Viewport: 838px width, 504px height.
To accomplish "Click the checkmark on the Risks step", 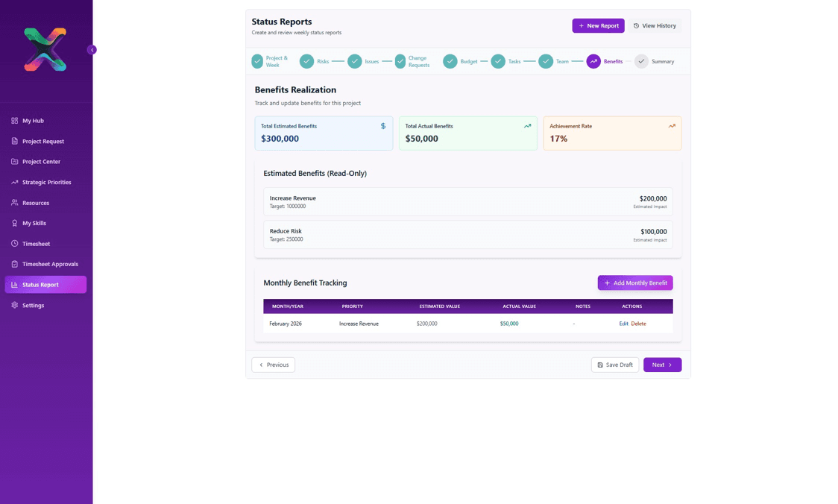I will click(306, 61).
